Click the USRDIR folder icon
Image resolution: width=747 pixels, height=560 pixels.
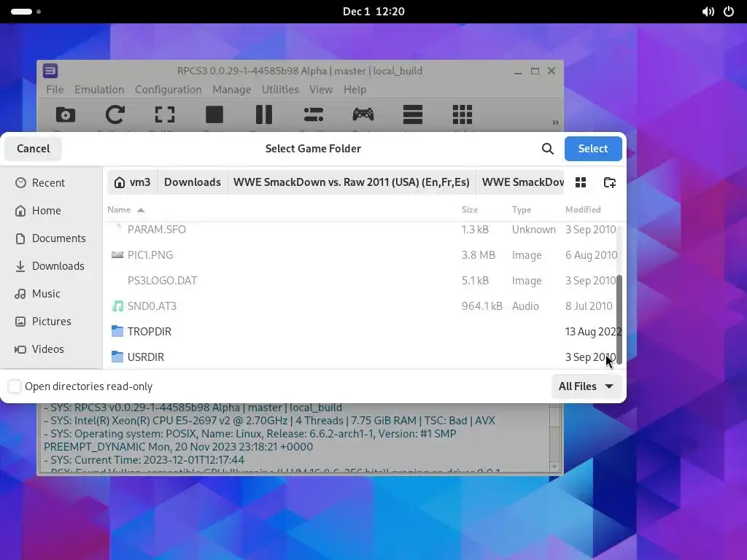pos(117,357)
